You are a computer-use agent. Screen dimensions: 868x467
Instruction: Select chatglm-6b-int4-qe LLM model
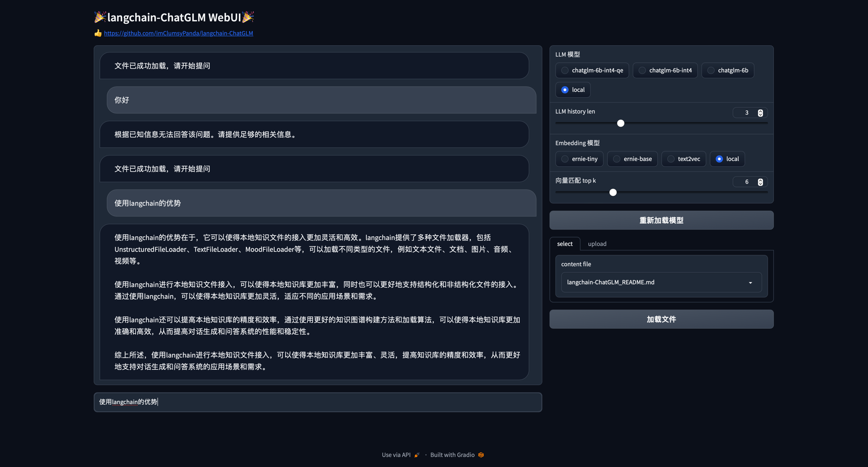(565, 71)
